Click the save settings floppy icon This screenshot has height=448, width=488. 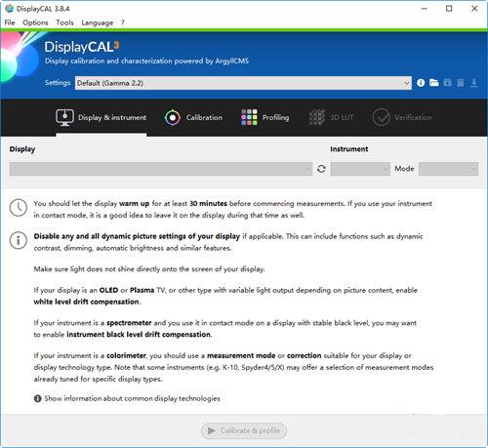coord(447,83)
